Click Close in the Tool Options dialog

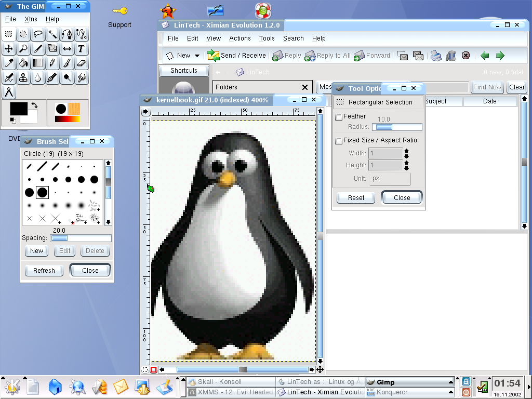tap(402, 198)
